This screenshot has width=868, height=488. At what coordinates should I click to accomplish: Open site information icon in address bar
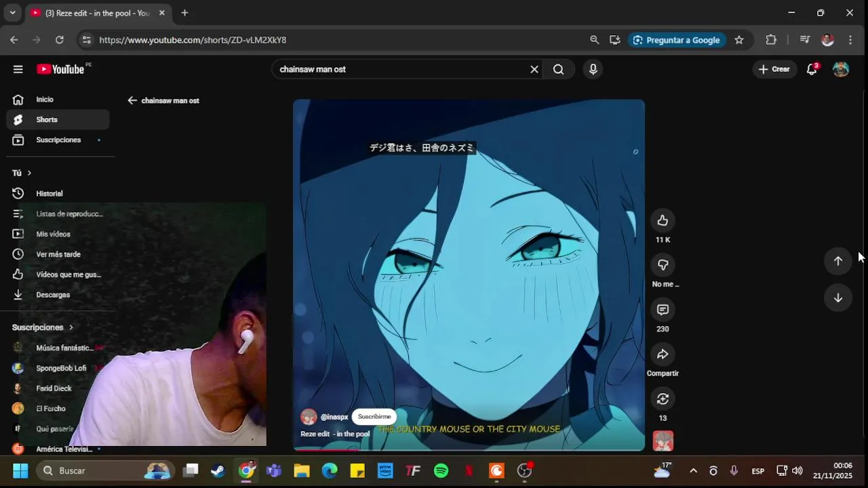[86, 40]
